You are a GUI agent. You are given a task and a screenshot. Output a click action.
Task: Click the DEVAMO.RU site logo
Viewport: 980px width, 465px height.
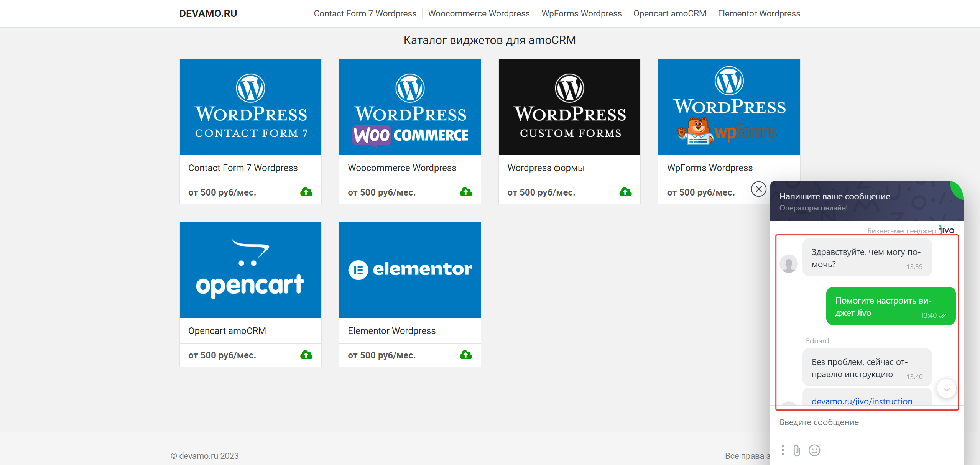208,13
